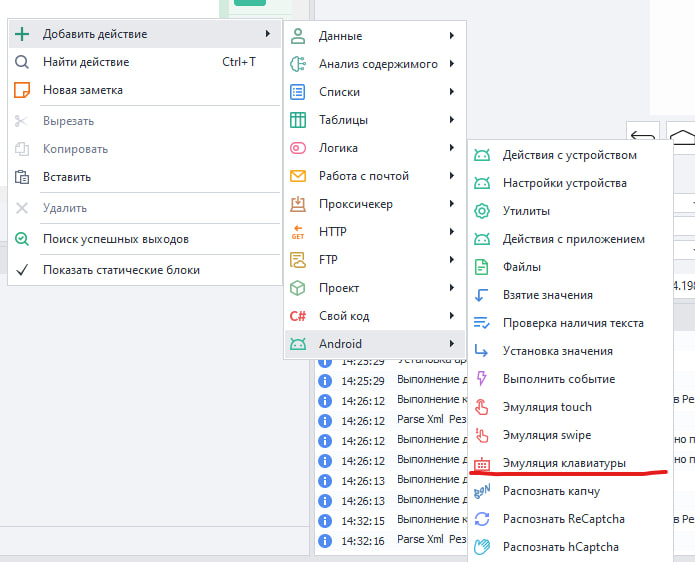Image resolution: width=695 pixels, height=562 pixels.
Task: Click the back arrow button in background window
Action: point(643,133)
